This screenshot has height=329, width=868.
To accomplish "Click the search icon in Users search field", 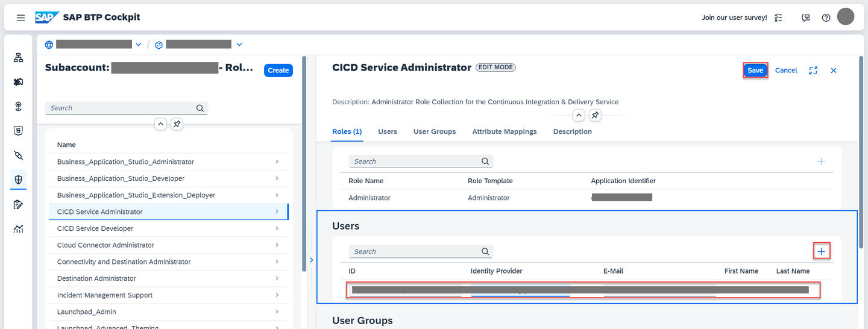I will 485,252.
